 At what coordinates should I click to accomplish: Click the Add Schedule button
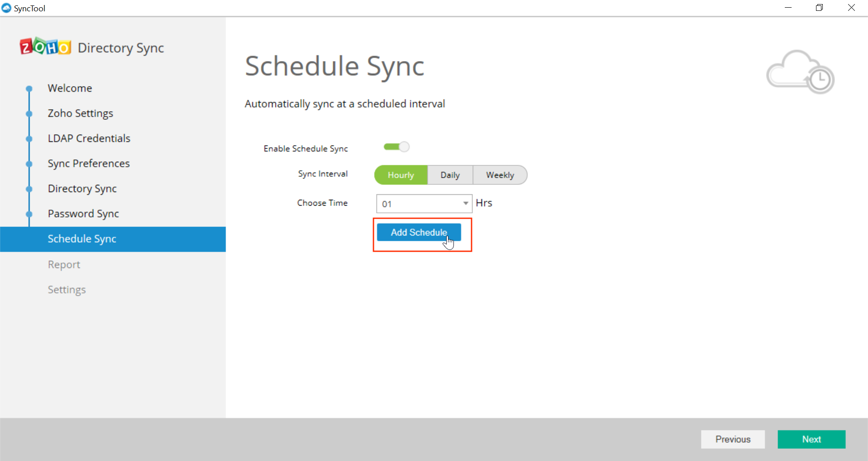point(419,232)
